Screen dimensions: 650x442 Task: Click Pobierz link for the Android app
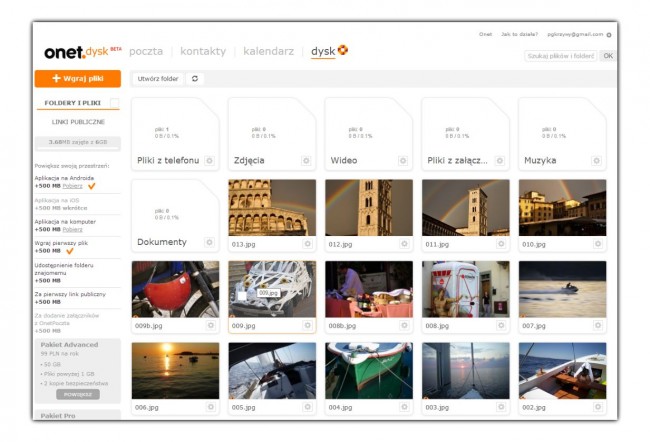coord(73,186)
